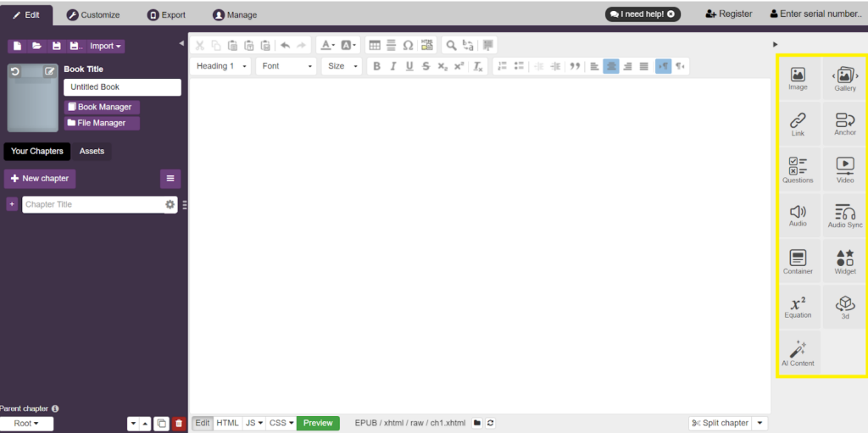Viewport: 868px width, 433px height.
Task: Switch to the Assets tab
Action: (92, 152)
